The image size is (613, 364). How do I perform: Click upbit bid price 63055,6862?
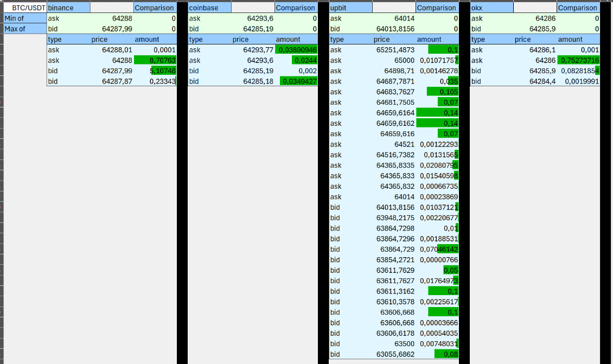point(394,355)
